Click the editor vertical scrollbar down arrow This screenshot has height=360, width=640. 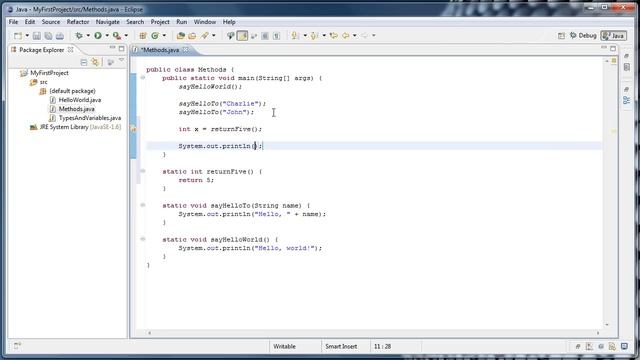(607, 324)
